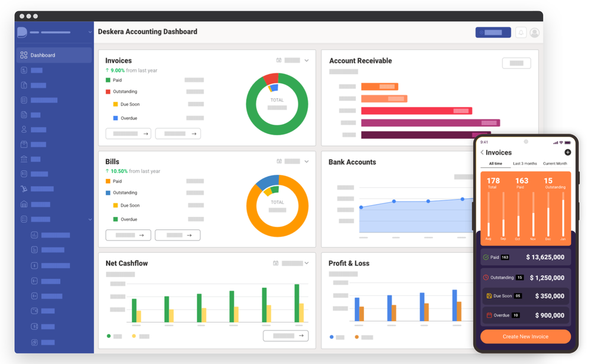
Task: Expand the company name chevron in the sidebar header
Action: [x=90, y=32]
